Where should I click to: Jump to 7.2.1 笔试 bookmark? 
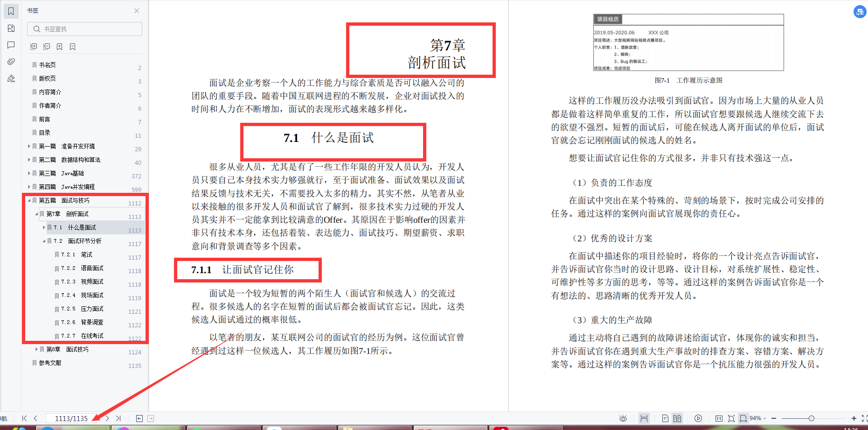click(76, 254)
